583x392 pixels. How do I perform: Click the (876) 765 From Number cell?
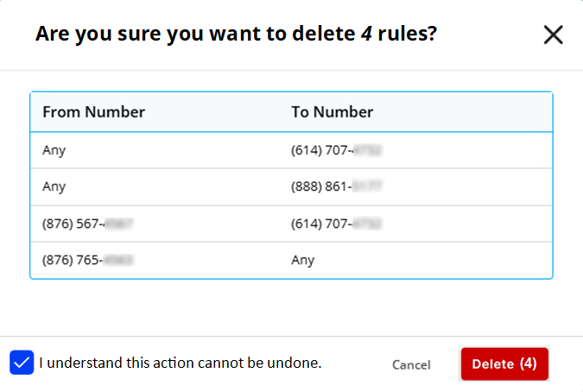(87, 260)
